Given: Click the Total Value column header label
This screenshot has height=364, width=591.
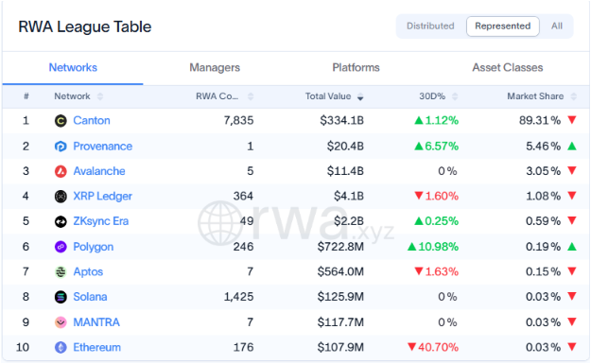Looking at the screenshot, I should coord(328,96).
